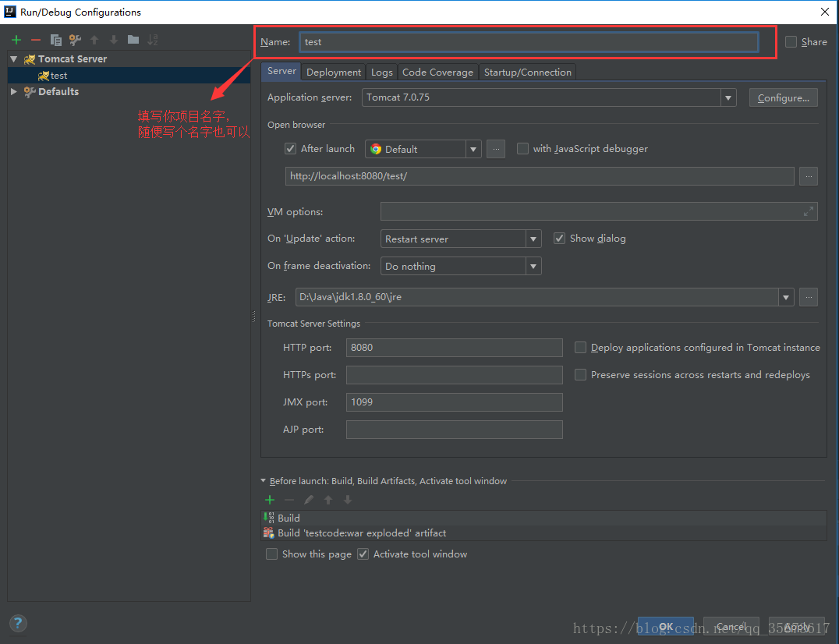839x644 pixels.
Task: Enable Deploy applications configured in Tomcat instance
Action: coord(580,348)
